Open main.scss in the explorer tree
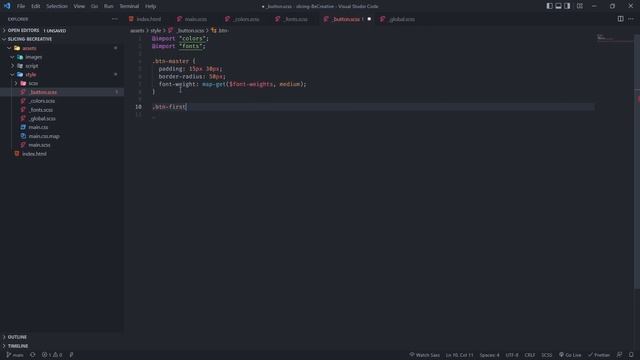This screenshot has width=640, height=360. point(39,145)
